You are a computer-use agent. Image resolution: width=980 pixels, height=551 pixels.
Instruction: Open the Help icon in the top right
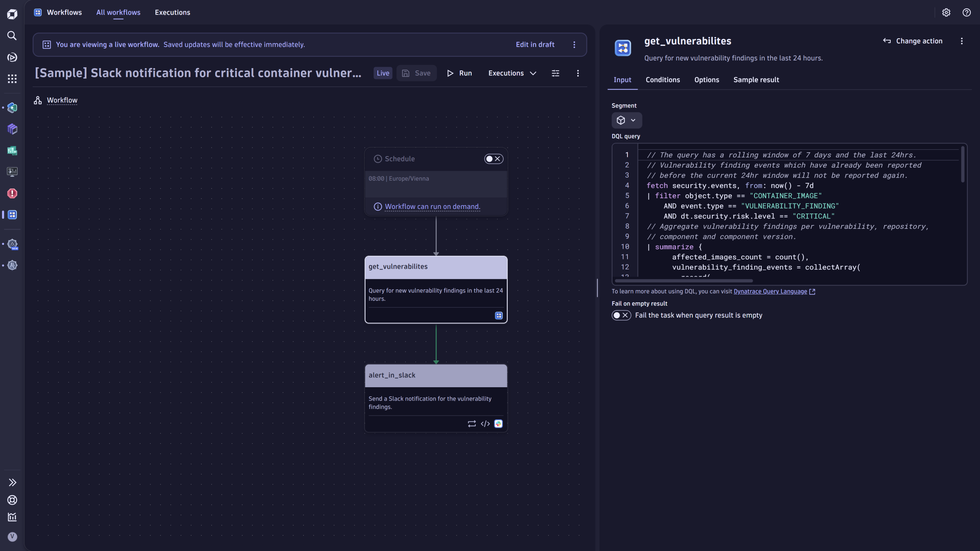click(966, 13)
